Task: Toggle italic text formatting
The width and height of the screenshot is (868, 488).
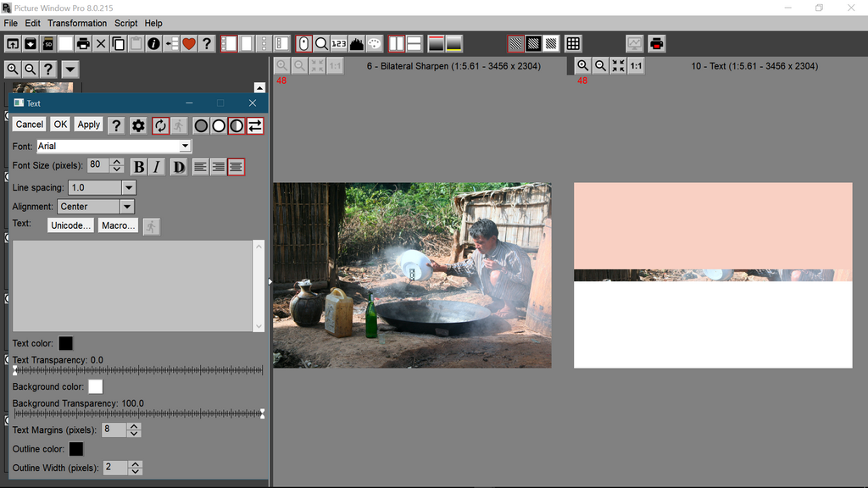Action: tap(157, 167)
